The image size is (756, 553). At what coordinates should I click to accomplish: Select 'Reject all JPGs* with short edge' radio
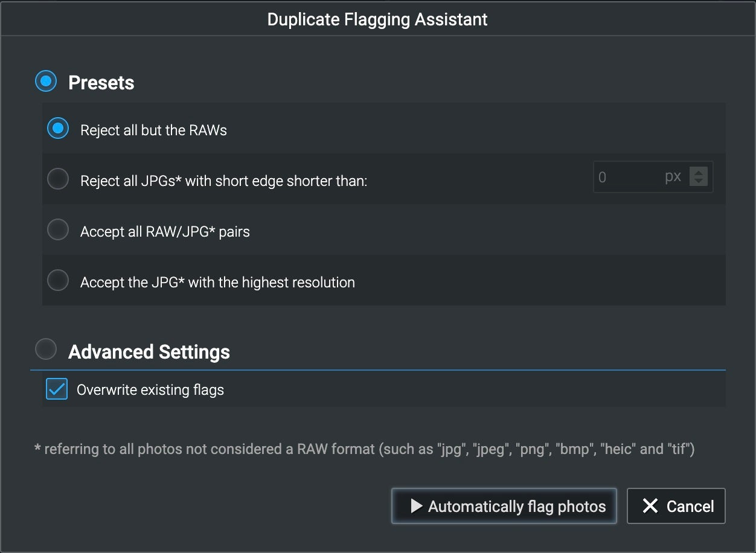point(58,179)
